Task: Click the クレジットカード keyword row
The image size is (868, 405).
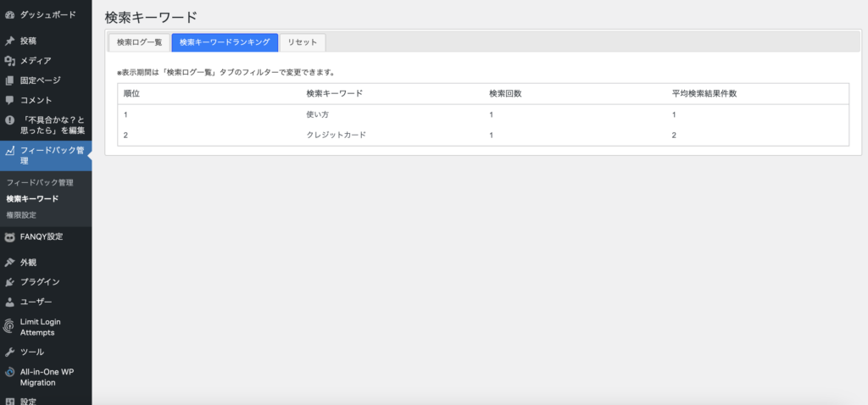Action: (336, 135)
